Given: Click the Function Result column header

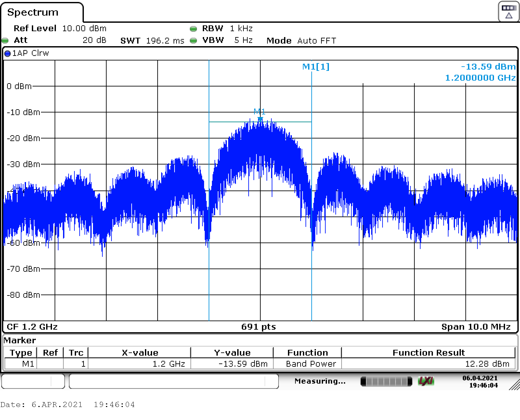Looking at the screenshot, I should (x=428, y=353).
